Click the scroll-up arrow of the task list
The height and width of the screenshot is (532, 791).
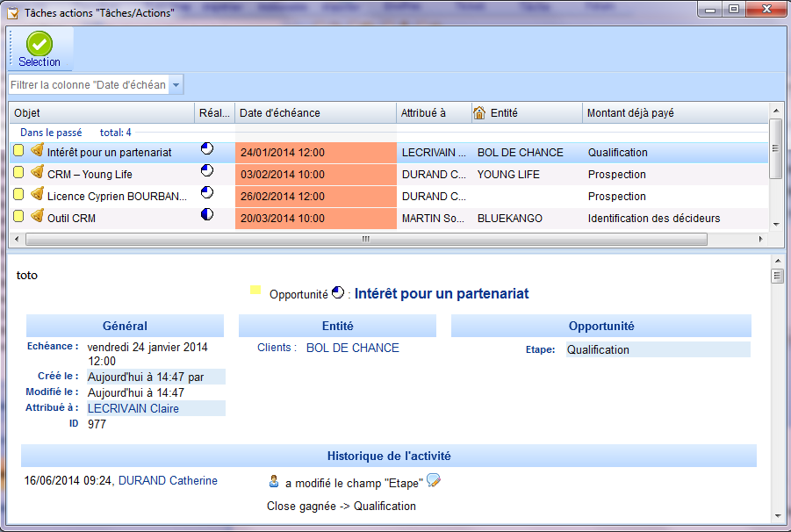[x=776, y=110]
